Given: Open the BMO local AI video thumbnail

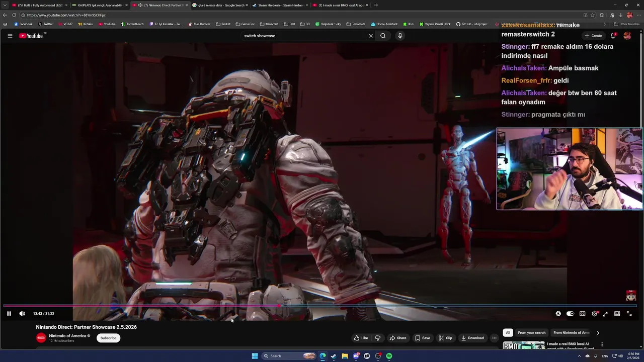Looking at the screenshot, I should click(x=524, y=345).
